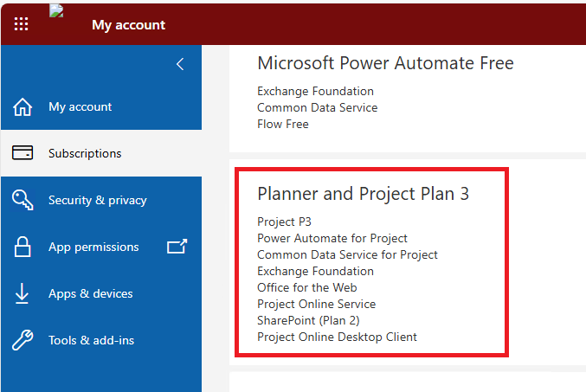Collapse the left navigation pane chevron
Viewport: 586px width, 392px height.
click(x=180, y=64)
